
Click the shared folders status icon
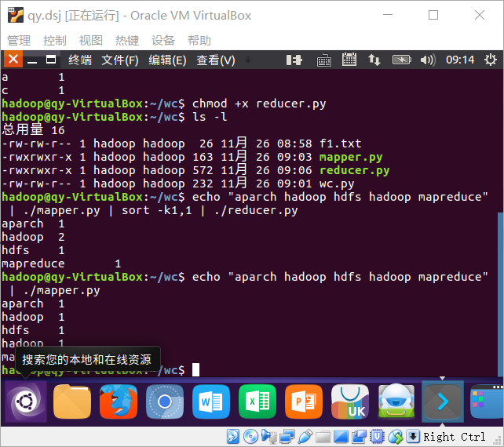click(x=323, y=437)
